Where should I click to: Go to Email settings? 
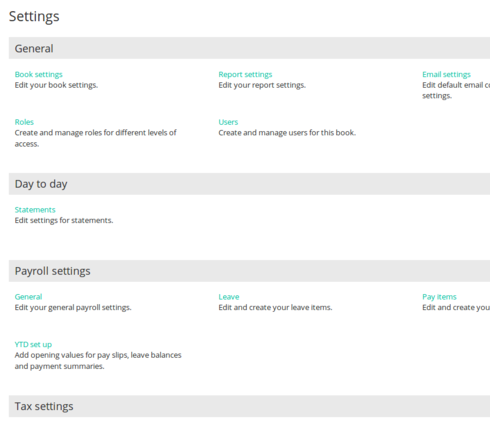[446, 74]
